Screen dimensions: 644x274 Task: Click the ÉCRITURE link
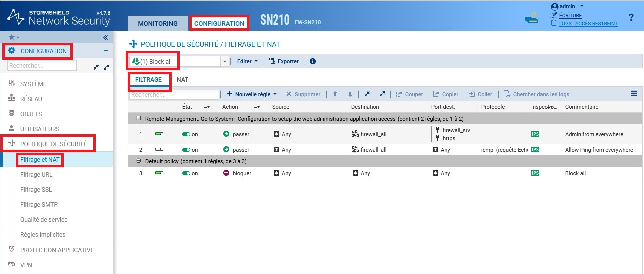570,16
